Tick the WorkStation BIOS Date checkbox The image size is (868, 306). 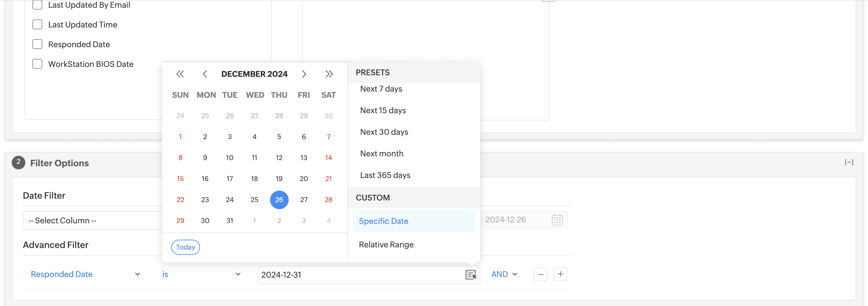[x=37, y=64]
